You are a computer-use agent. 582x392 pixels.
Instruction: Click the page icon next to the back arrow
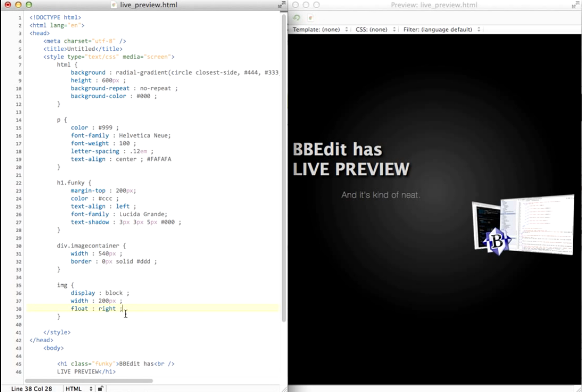311,17
